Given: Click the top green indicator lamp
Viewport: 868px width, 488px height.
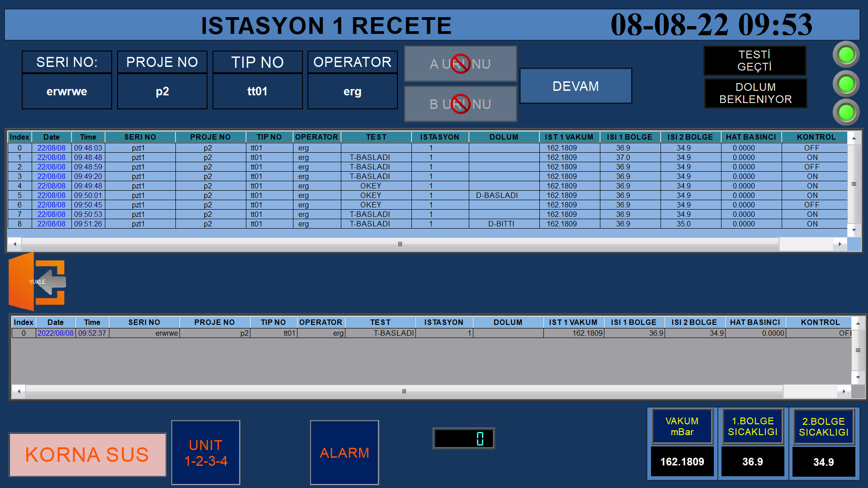Looking at the screenshot, I should 846,55.
